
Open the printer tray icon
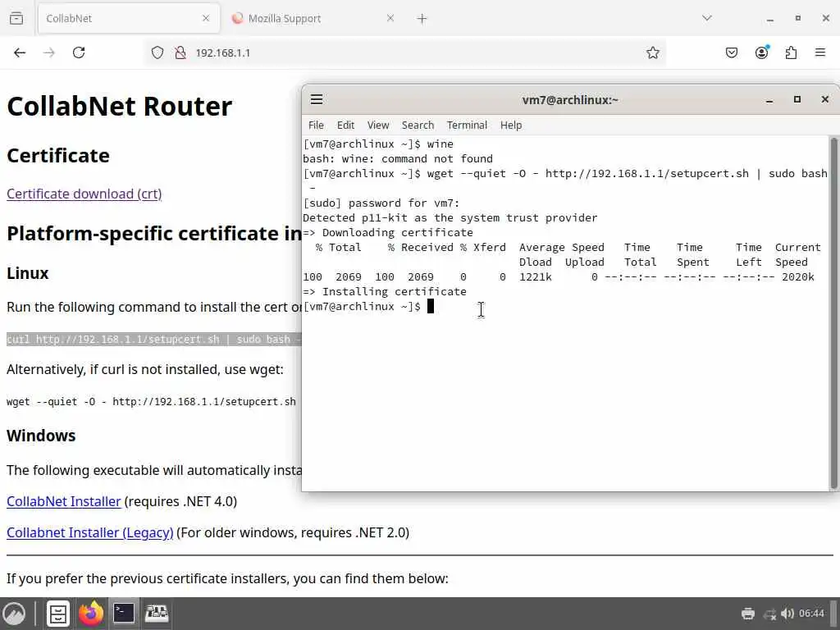[x=748, y=614]
